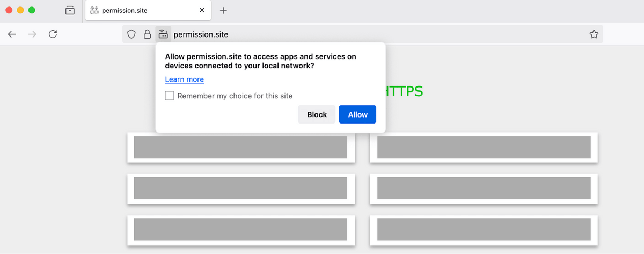Close the permission.site tab

pyautogui.click(x=202, y=10)
